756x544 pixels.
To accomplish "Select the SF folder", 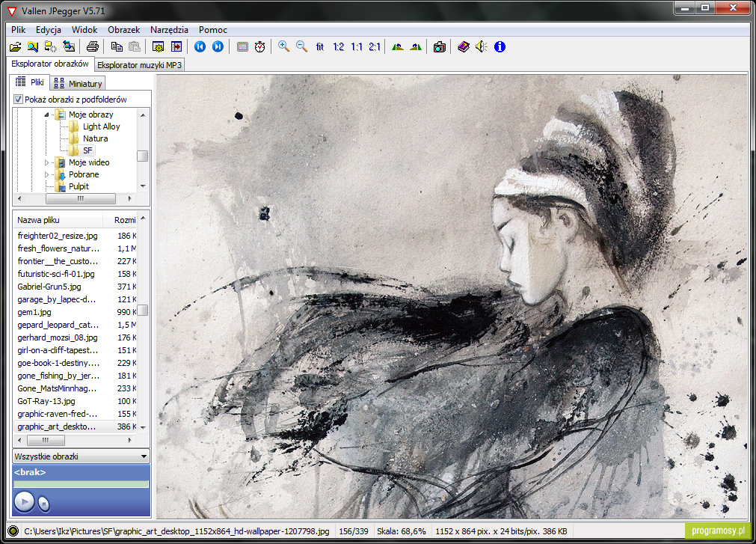I will click(x=87, y=150).
